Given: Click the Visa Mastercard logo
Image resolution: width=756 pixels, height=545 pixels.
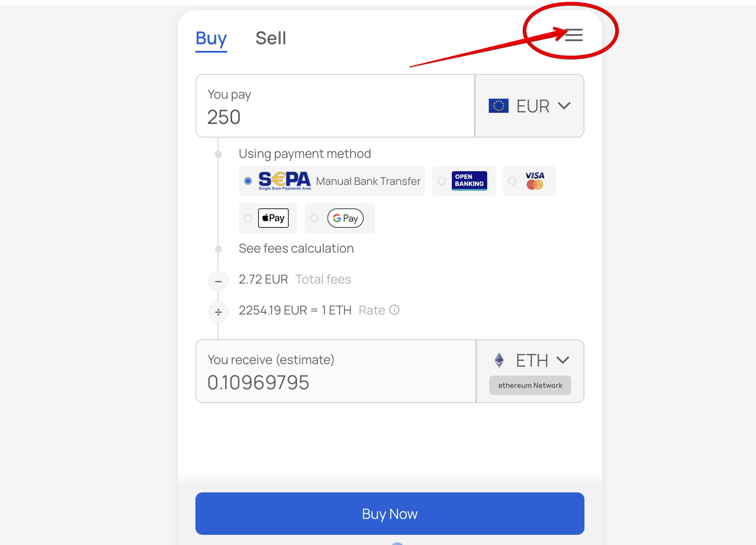Looking at the screenshot, I should 535,180.
